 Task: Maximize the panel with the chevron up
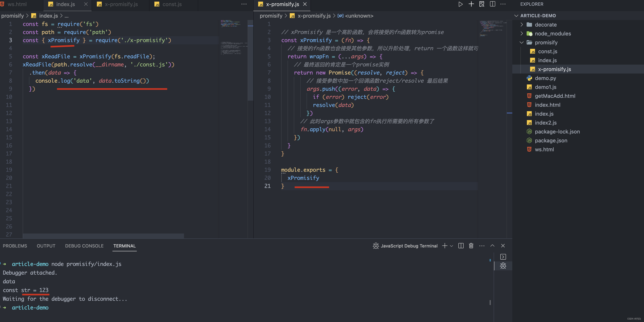[492, 246]
